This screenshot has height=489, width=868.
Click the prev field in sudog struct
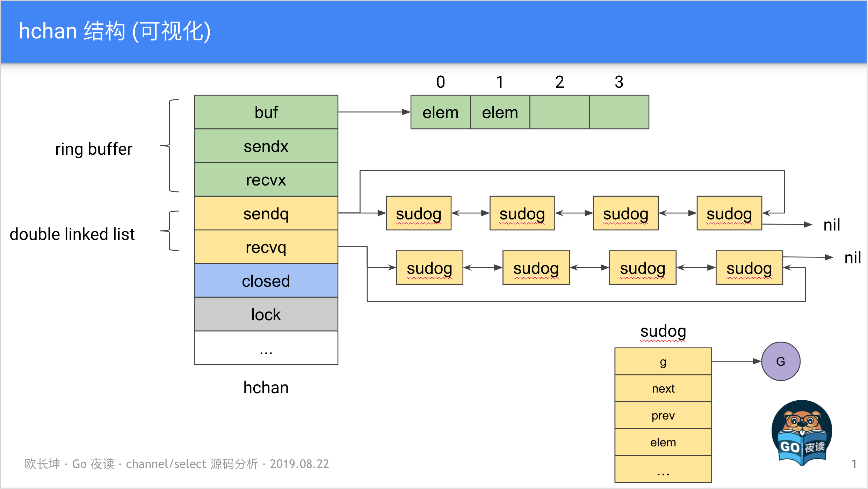[663, 415]
